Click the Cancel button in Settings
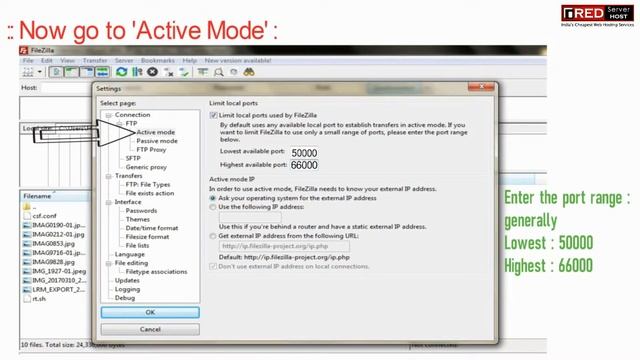The height and width of the screenshot is (360, 640). coord(150,329)
